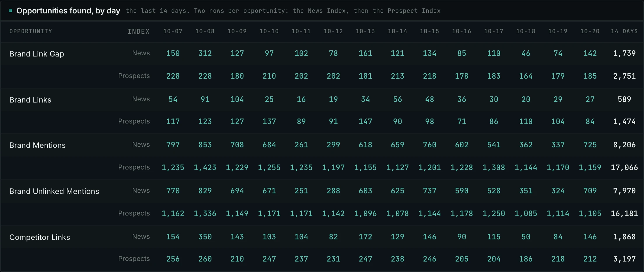Click the Brand Link Gap 14-day total 1,739
644x272 pixels.
click(x=624, y=53)
